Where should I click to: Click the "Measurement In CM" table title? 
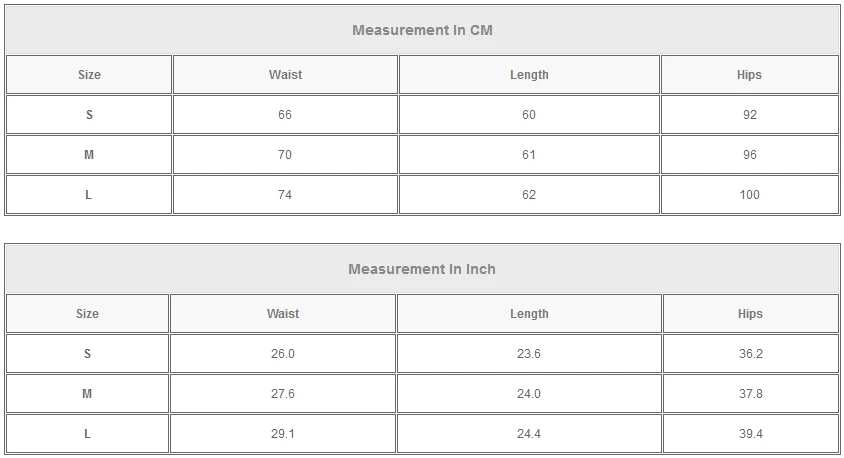[422, 30]
